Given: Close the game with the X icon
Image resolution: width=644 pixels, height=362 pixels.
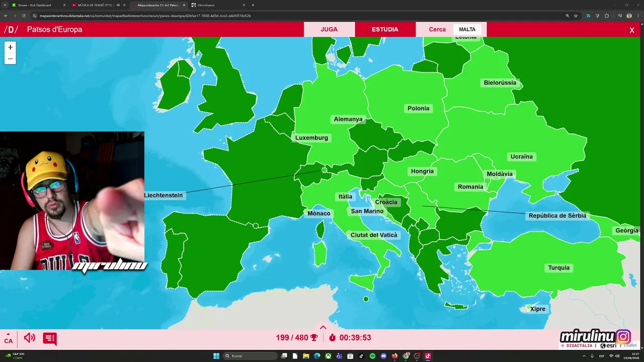Looking at the screenshot, I should click(x=632, y=30).
